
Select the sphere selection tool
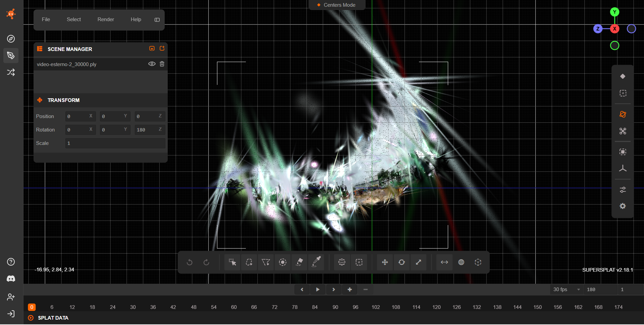coord(342,262)
